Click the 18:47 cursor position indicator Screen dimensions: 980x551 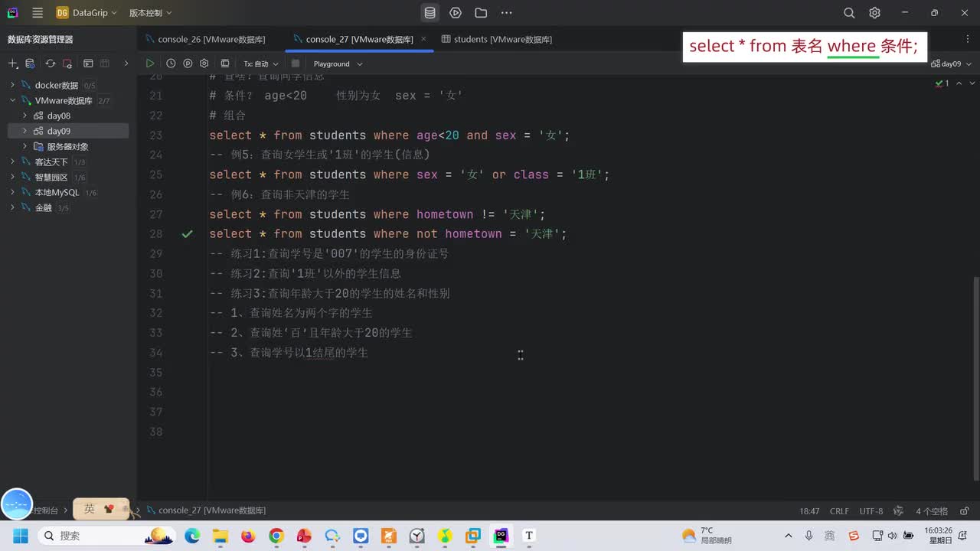809,511
